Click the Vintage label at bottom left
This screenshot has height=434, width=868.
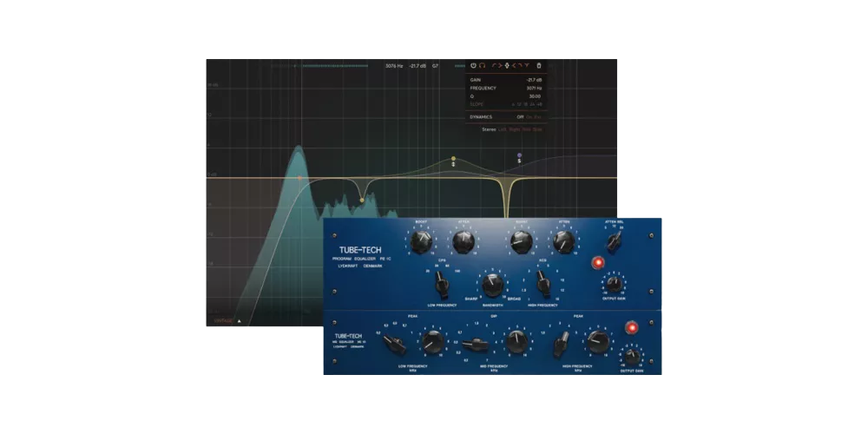(223, 320)
